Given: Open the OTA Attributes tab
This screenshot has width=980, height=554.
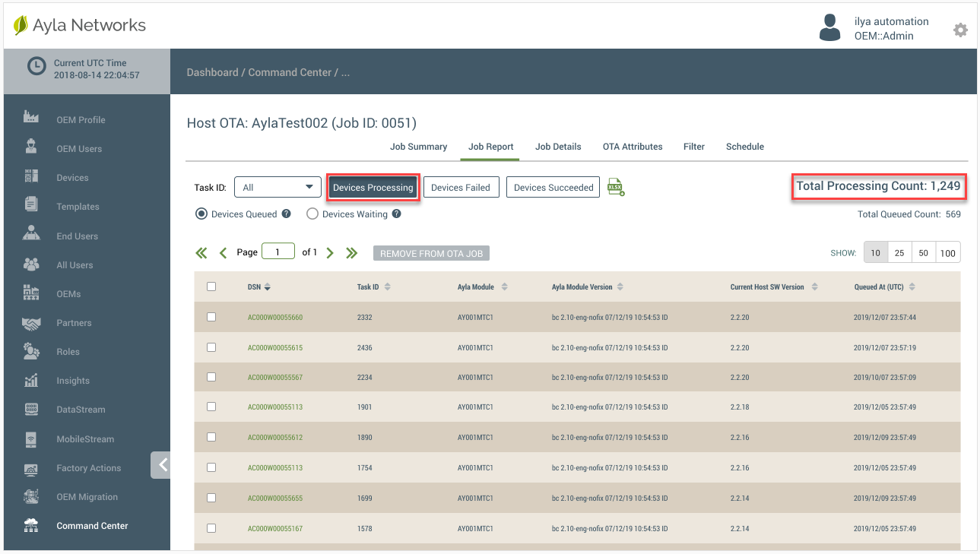Looking at the screenshot, I should coord(633,147).
